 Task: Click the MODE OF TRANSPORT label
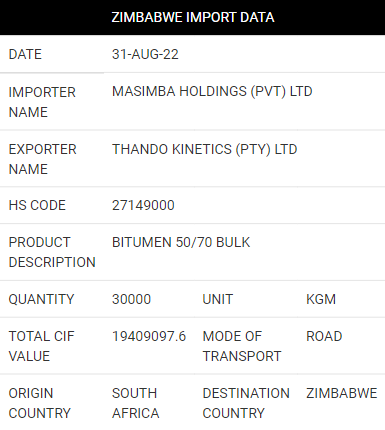[242, 346]
